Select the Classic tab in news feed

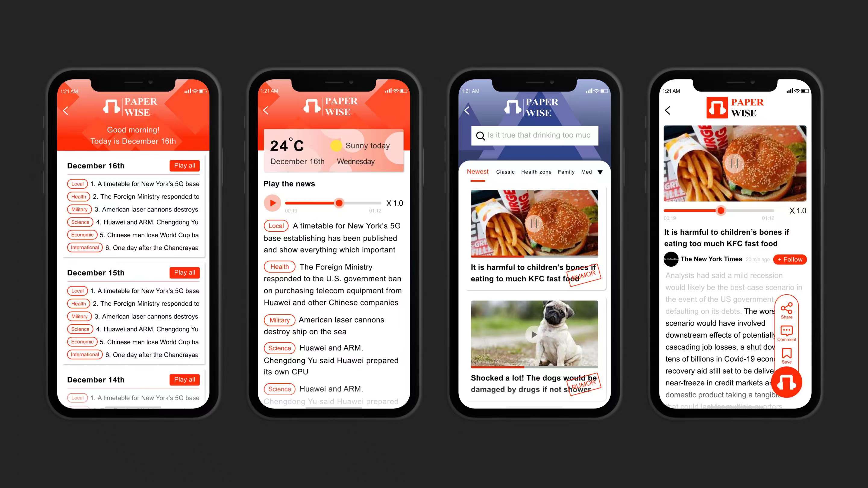505,172
